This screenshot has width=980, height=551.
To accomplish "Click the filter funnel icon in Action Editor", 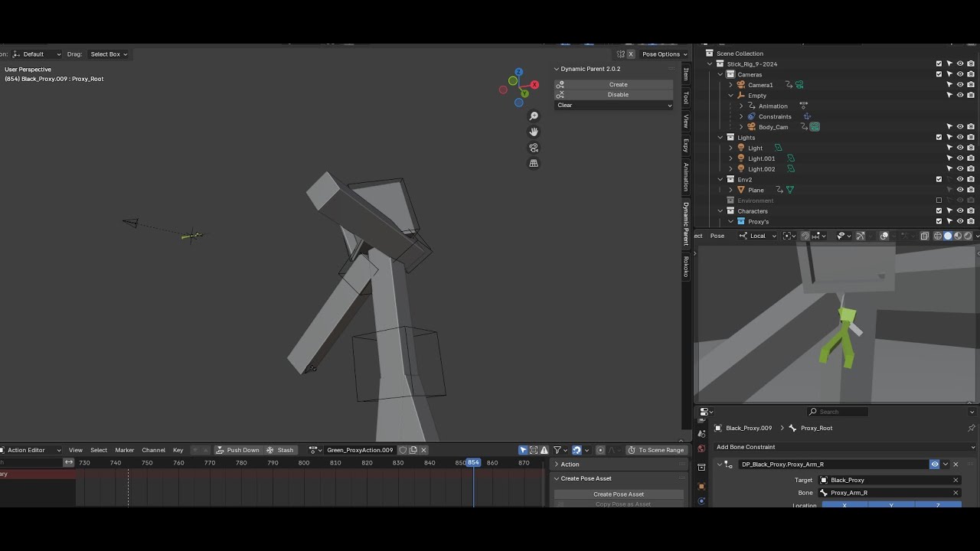I will click(557, 450).
